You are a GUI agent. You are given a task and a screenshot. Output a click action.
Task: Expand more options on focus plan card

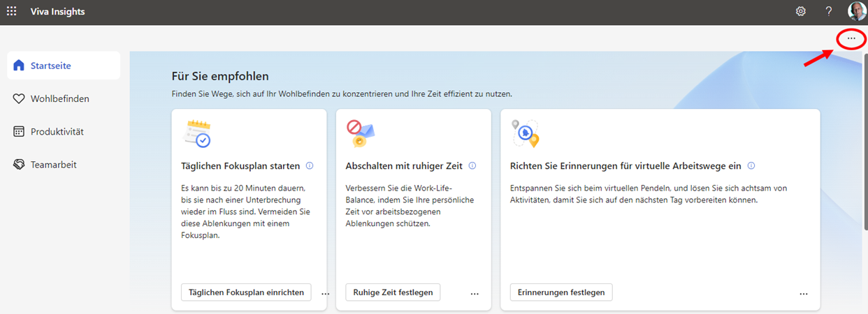pos(325,294)
